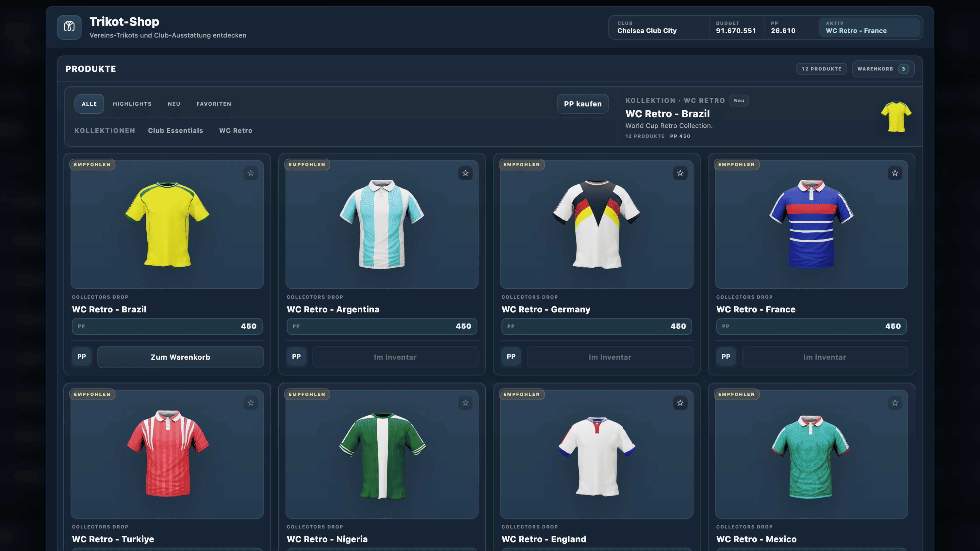Viewport: 980px width, 551px height.
Task: Open the white England jersey product image
Action: click(x=596, y=454)
